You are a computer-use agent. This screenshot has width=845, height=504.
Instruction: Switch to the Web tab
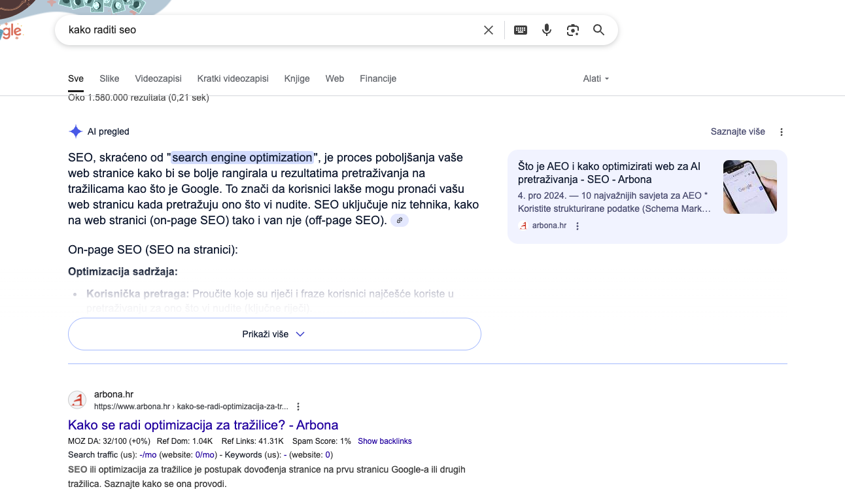point(335,78)
